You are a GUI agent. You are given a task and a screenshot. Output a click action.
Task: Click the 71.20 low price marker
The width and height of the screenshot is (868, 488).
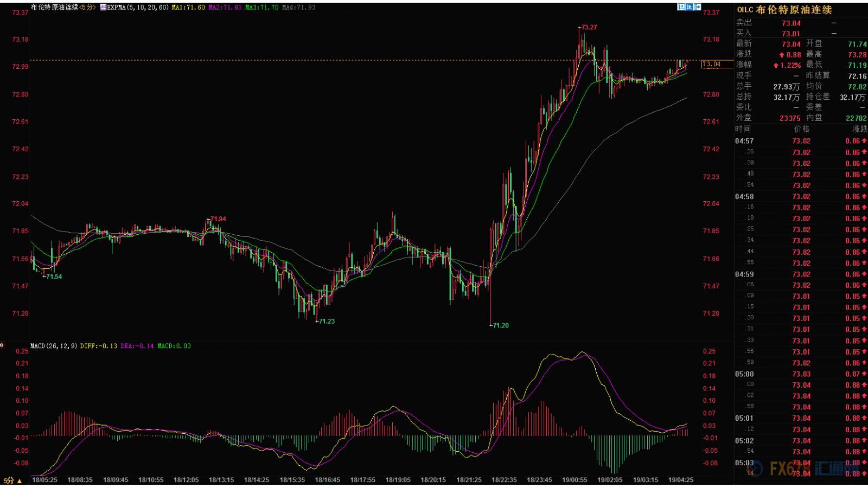(x=501, y=325)
